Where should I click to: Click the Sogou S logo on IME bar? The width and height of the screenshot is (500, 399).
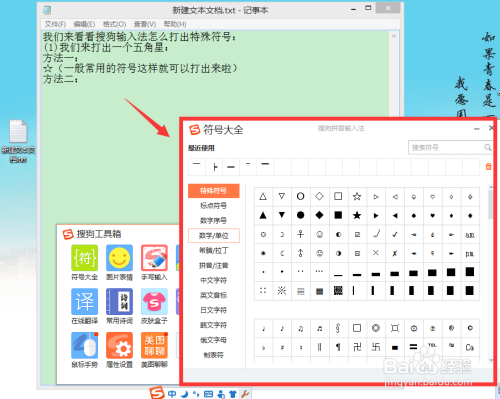[x=157, y=393]
